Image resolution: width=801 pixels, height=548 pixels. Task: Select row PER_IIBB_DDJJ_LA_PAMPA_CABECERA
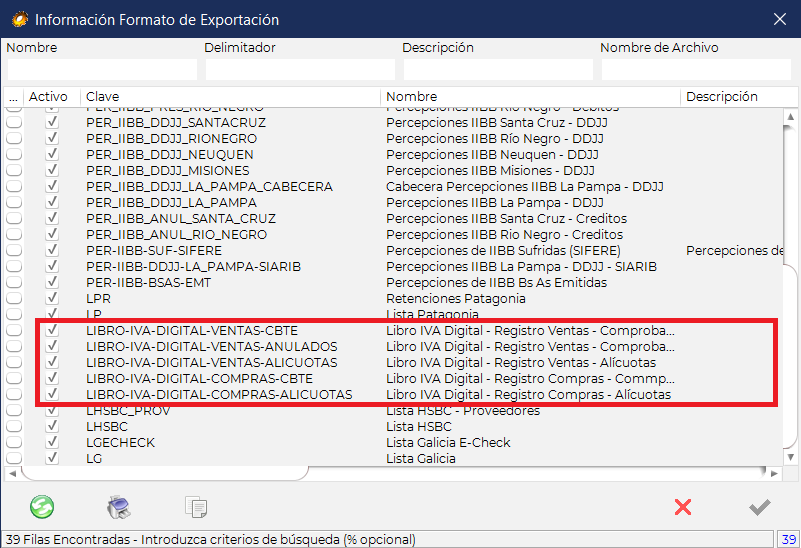pos(393,186)
